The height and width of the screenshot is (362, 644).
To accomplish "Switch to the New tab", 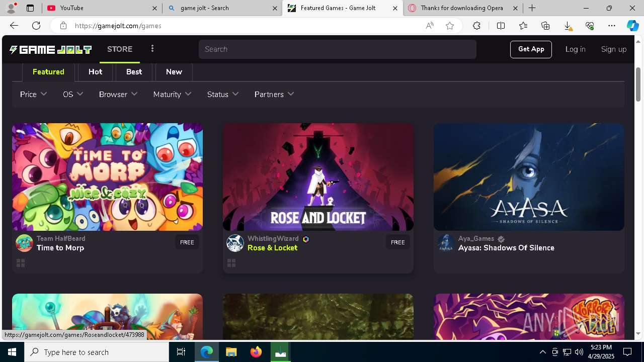I will [174, 72].
